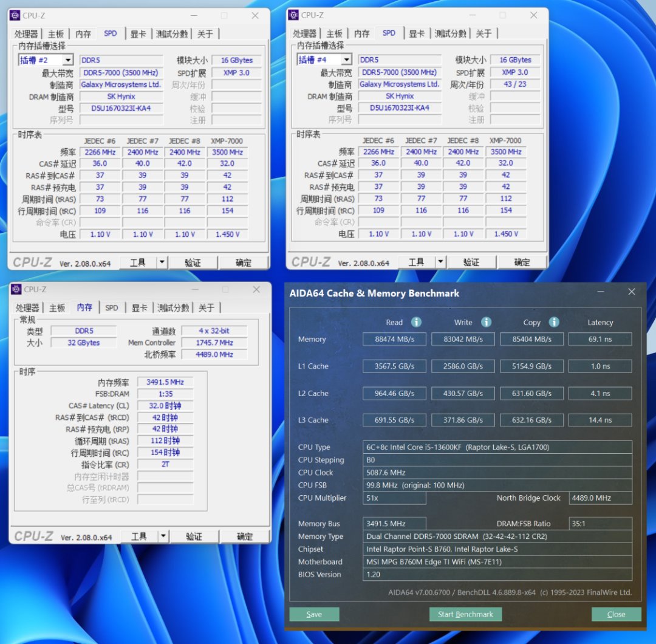656x644 pixels.
Task: Select SPD tab in top-left CPU-Z
Action: coord(111,33)
